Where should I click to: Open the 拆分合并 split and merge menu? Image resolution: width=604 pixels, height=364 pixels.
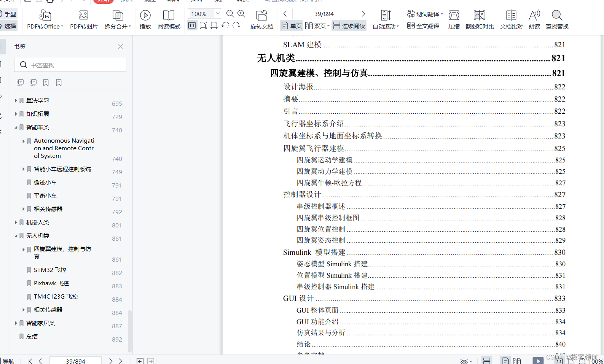[x=118, y=20]
